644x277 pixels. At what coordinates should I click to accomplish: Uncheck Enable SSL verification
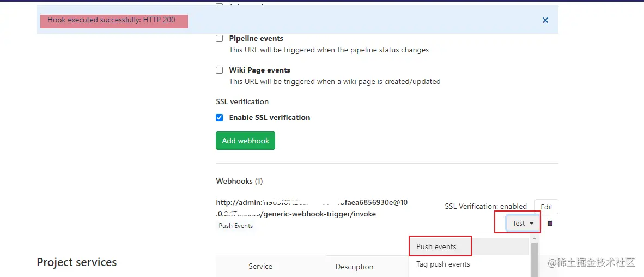tap(220, 118)
